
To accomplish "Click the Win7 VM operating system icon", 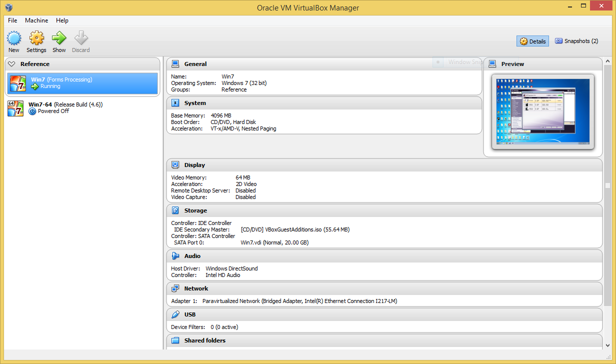I will pyautogui.click(x=18, y=83).
